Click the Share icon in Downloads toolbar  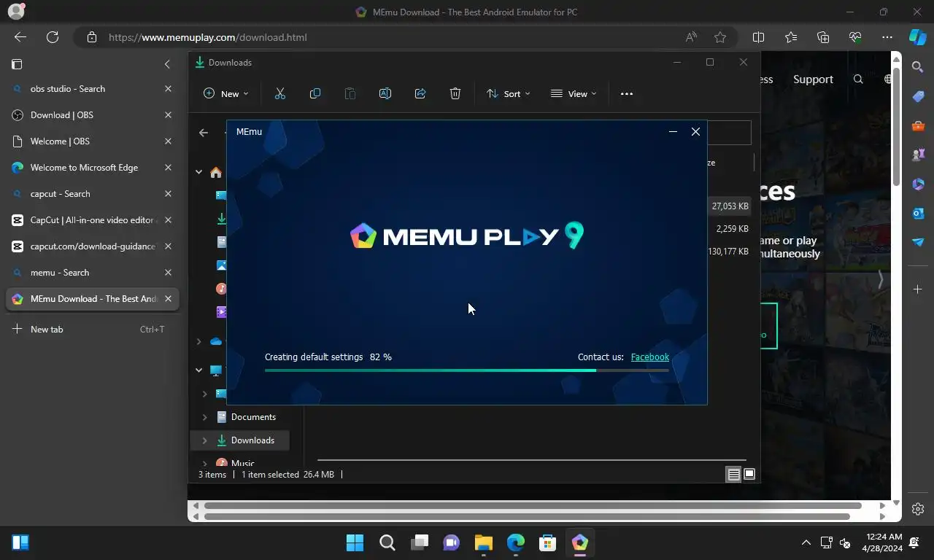(x=420, y=93)
